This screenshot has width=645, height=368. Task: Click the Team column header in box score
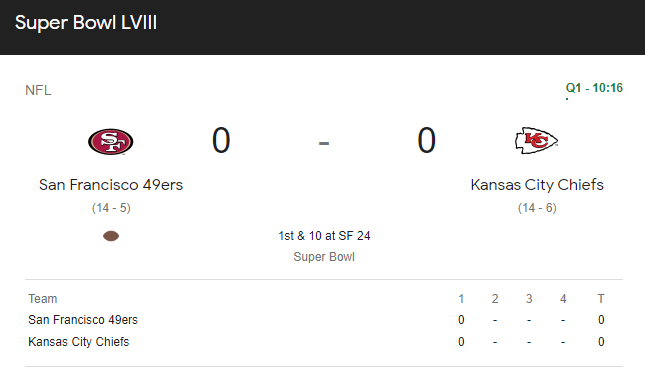43,299
